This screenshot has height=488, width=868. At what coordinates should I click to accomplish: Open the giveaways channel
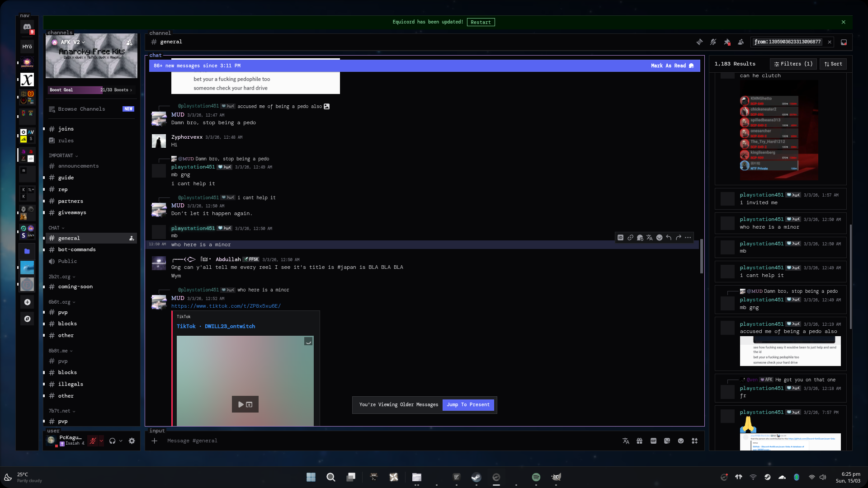(x=72, y=212)
